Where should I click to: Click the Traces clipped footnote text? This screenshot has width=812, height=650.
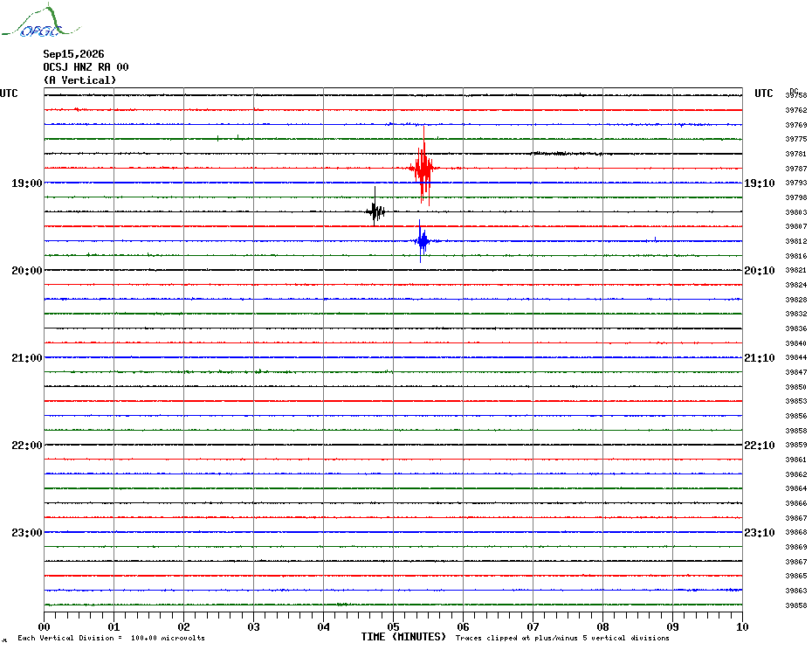click(x=562, y=638)
